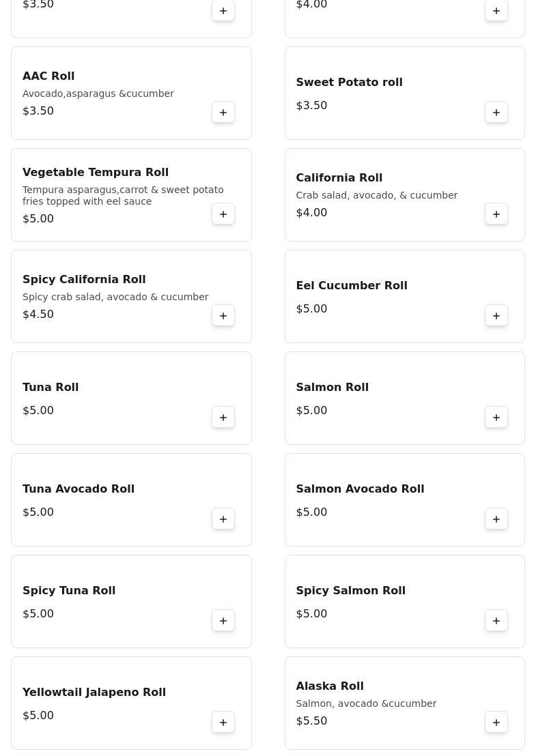
Task: Tap the plus icon beside Tuna Roll
Action: click(x=223, y=417)
